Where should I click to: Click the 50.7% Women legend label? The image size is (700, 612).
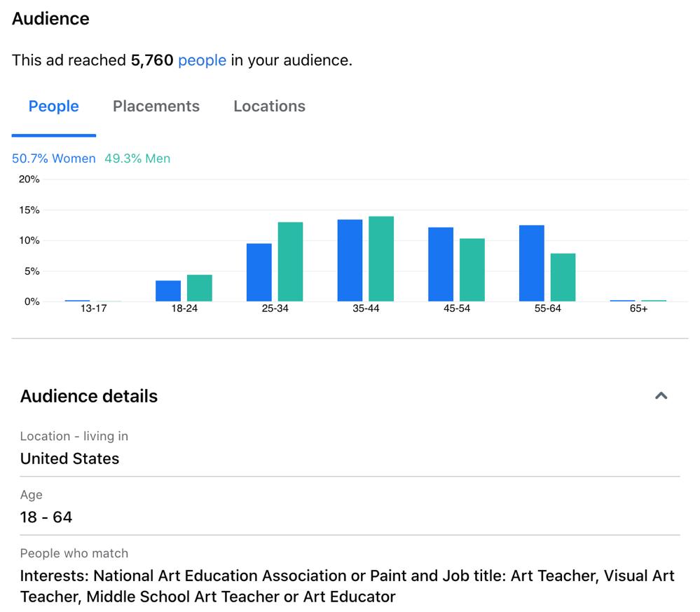[x=53, y=158]
